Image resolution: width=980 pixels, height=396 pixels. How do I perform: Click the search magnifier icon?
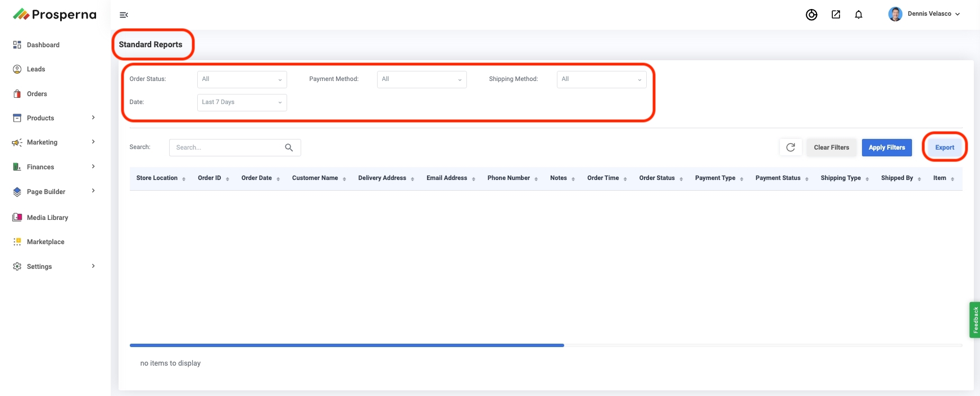[x=289, y=147]
